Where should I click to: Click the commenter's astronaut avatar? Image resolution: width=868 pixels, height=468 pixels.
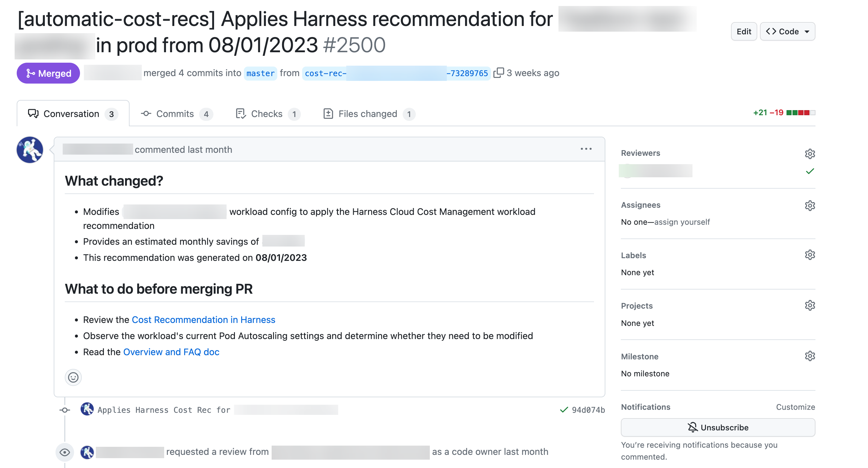[x=29, y=150]
